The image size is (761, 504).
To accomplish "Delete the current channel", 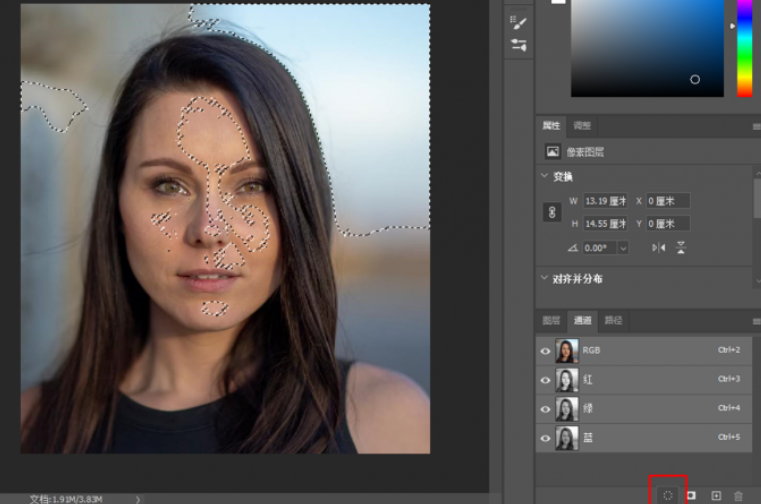I will (x=739, y=495).
